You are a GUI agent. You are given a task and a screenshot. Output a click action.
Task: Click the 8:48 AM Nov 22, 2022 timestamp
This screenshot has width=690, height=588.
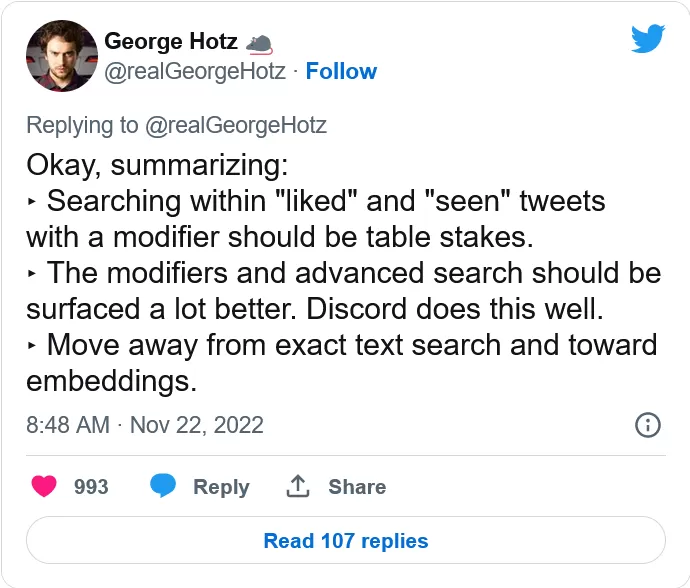pos(145,425)
